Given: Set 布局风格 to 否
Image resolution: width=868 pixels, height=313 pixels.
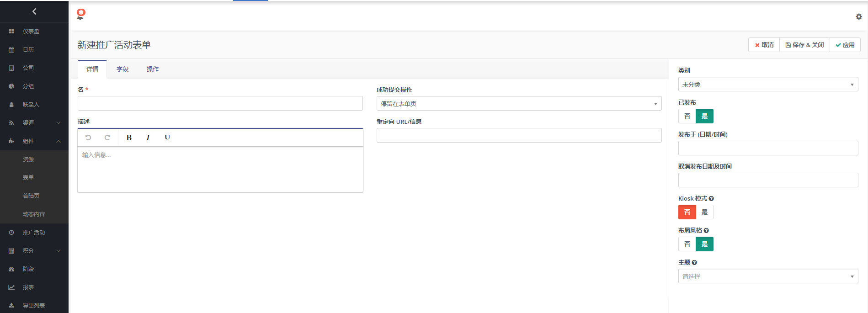Looking at the screenshot, I should click(x=687, y=244).
